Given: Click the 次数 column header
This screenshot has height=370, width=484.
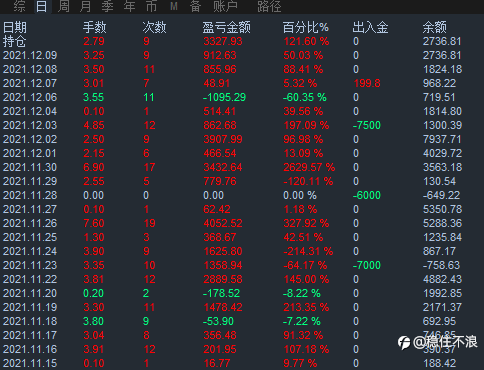Looking at the screenshot, I should (154, 27).
